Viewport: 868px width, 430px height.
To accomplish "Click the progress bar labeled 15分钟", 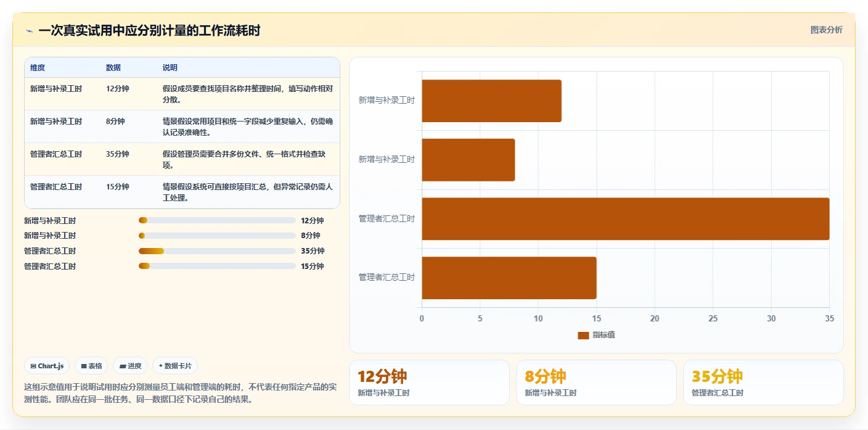I will click(217, 266).
